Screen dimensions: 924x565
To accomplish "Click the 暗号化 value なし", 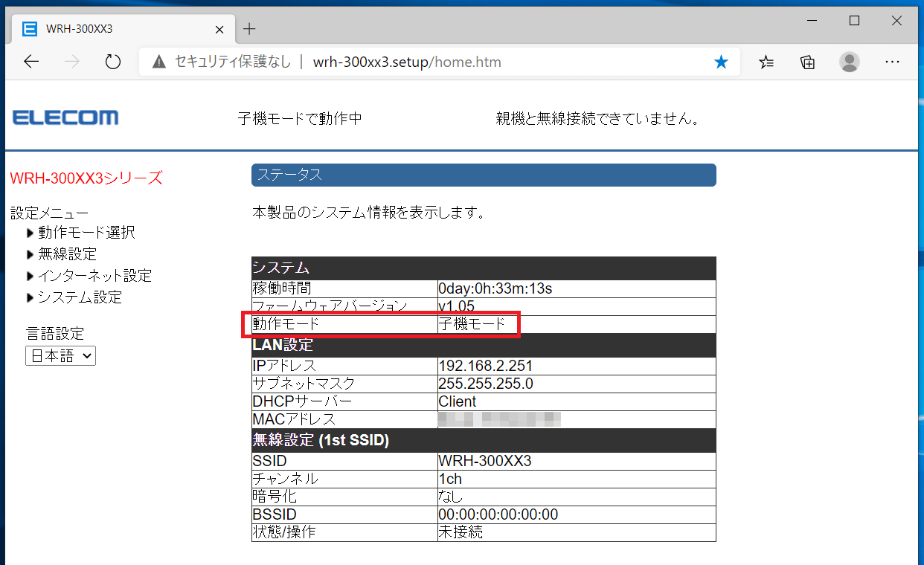I will click(x=450, y=497).
